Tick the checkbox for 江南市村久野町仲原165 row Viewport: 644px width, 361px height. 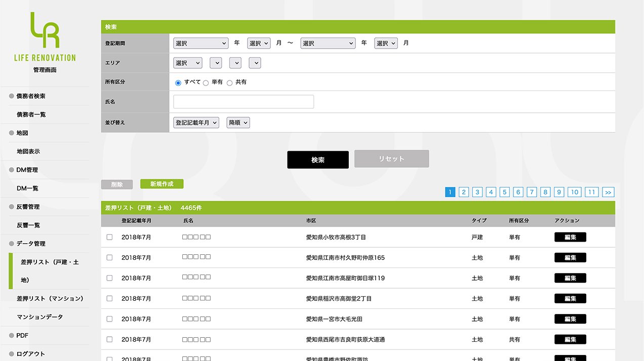tap(109, 258)
